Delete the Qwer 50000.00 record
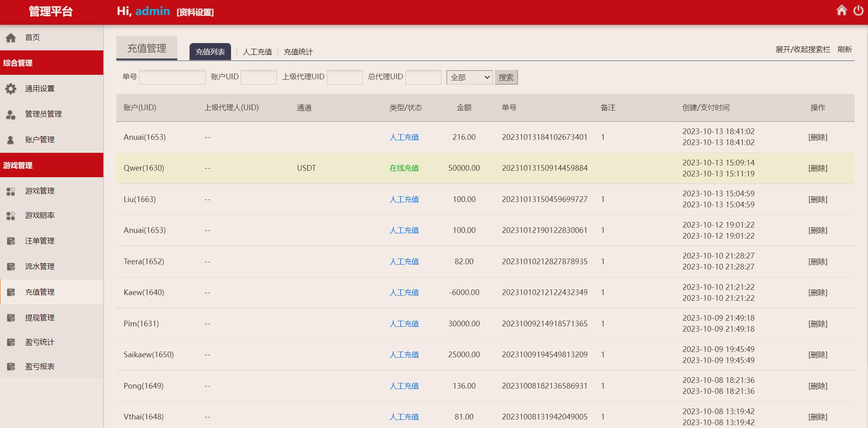The image size is (868, 428). [x=818, y=168]
